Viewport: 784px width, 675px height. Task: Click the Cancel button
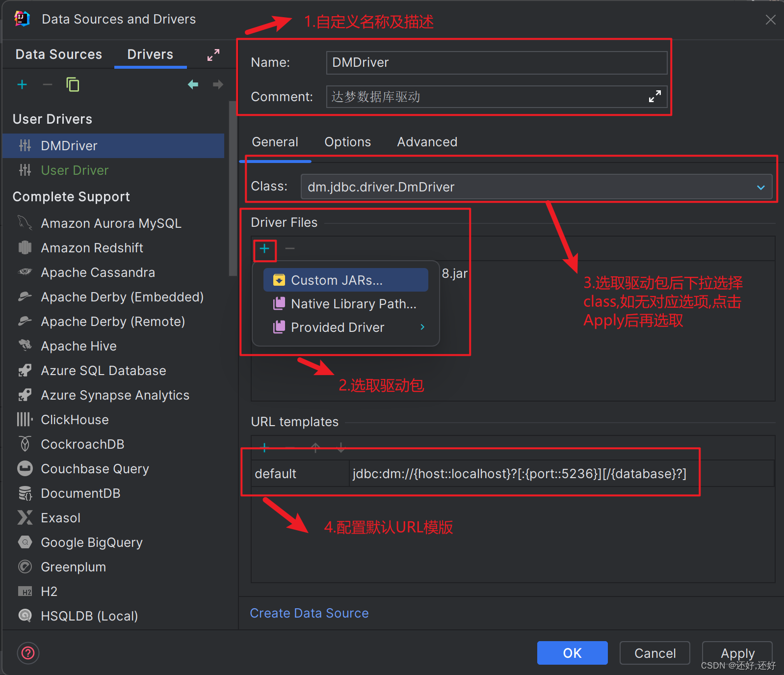point(655,653)
